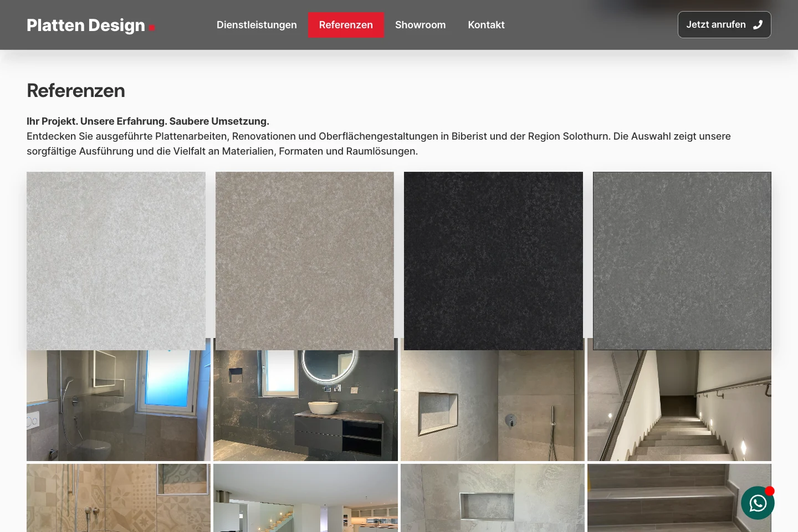Select the light grey tile swatch

coord(116,261)
